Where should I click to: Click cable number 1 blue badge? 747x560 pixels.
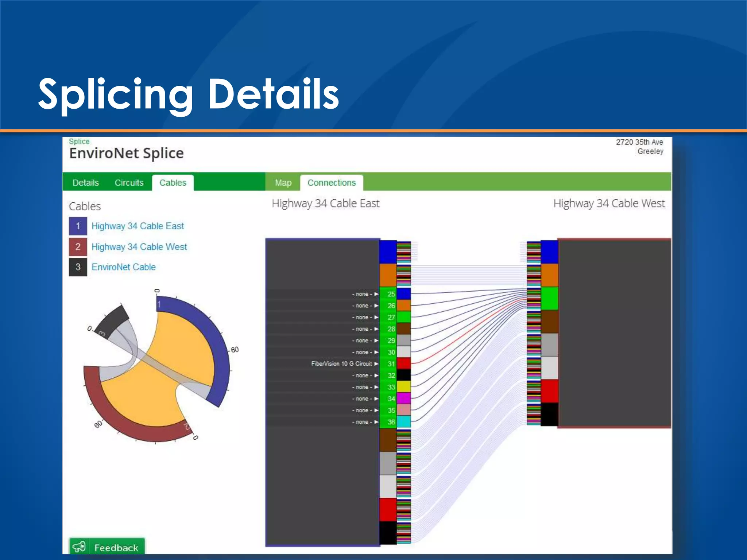78,226
